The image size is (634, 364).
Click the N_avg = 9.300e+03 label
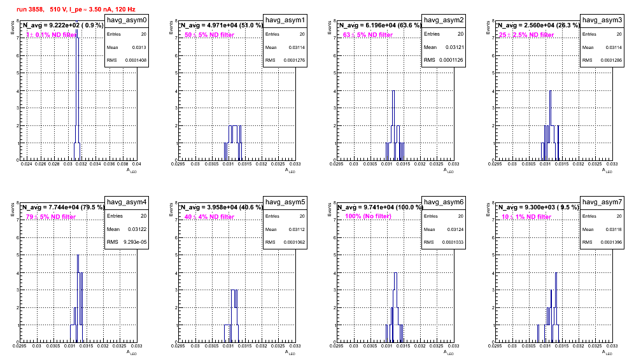coord(539,207)
